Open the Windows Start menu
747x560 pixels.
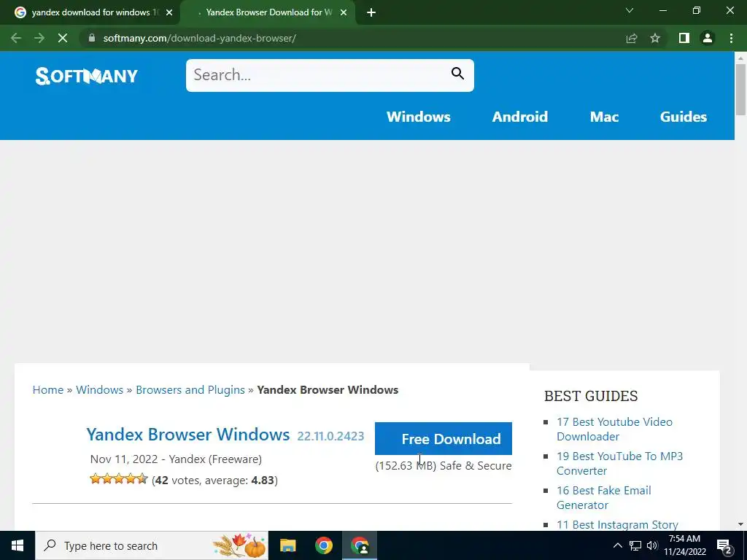pos(18,545)
